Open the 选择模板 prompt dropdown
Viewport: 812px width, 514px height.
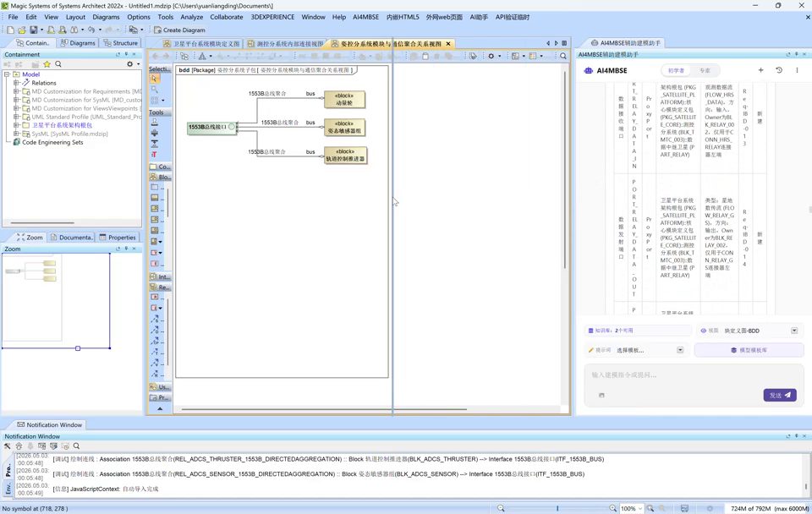click(680, 351)
